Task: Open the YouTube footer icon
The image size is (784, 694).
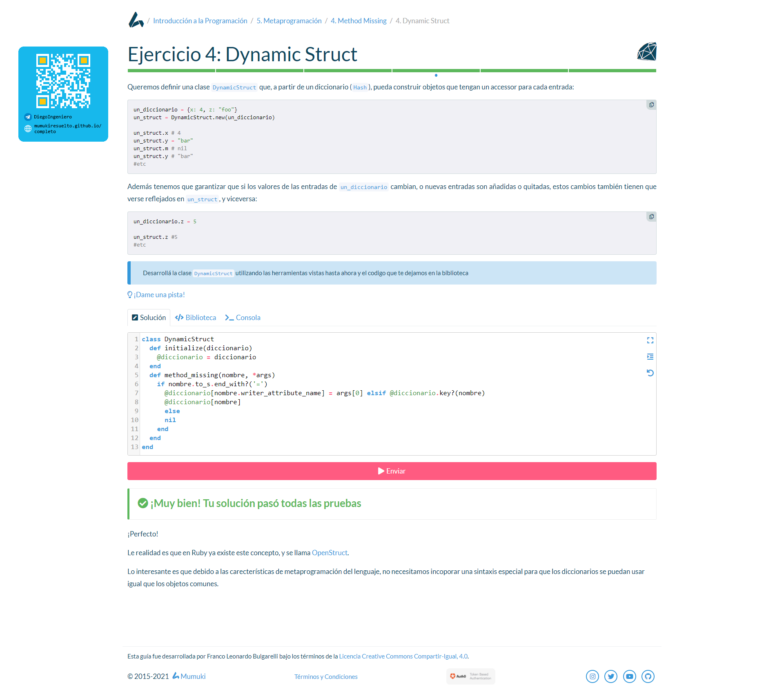Action: (x=630, y=676)
